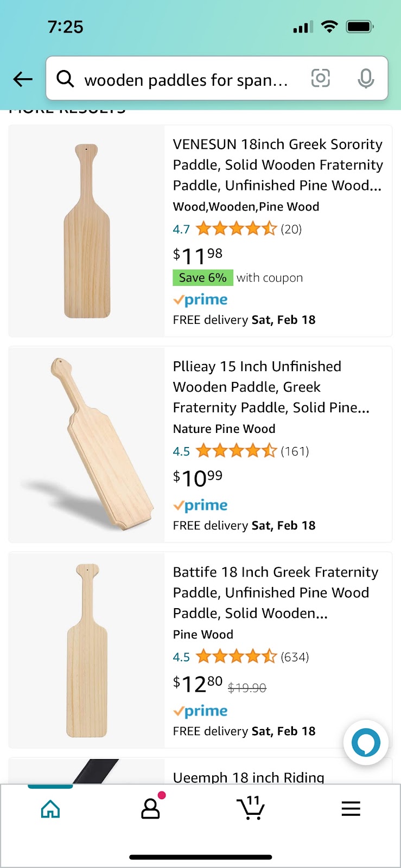Tap the VENESUN paddle product image
This screenshot has height=868, width=401.
[87, 231]
